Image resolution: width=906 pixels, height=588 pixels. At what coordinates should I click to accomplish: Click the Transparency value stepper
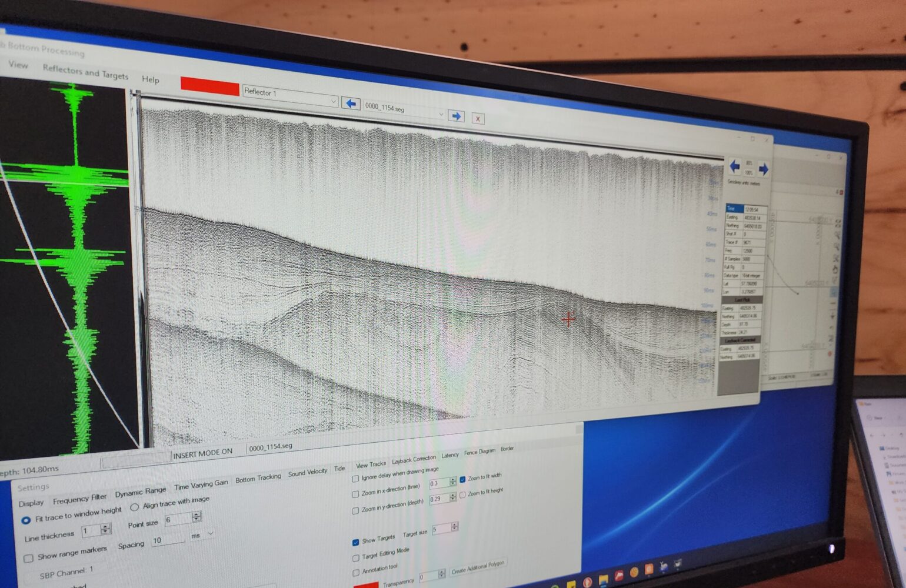pos(442,574)
